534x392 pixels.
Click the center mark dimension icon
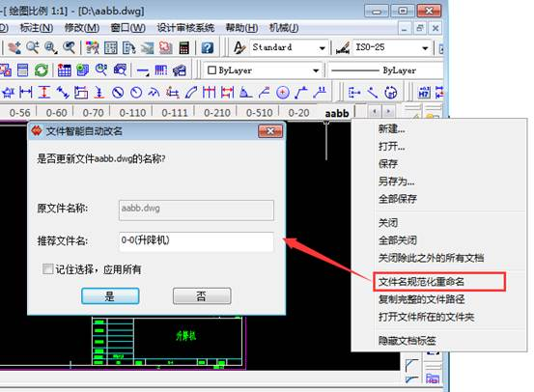(x=283, y=93)
